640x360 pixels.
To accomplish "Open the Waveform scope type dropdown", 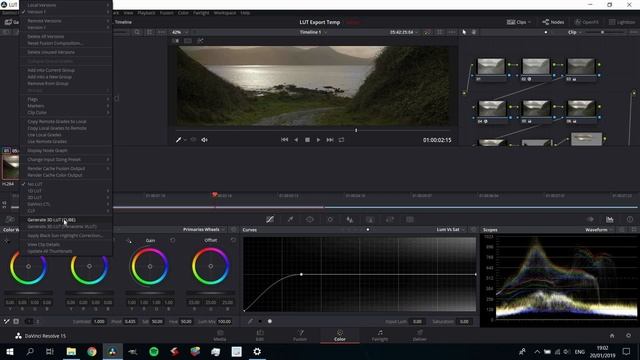I will coord(599,230).
